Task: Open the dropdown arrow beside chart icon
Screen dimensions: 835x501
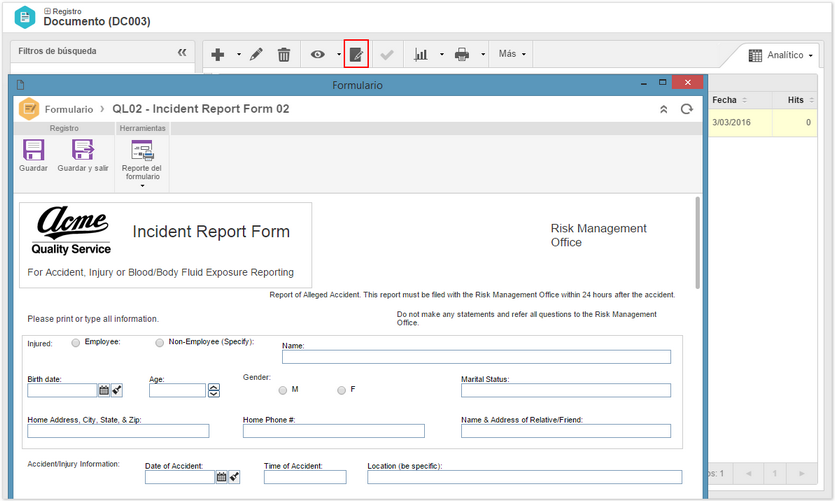Action: coord(441,54)
